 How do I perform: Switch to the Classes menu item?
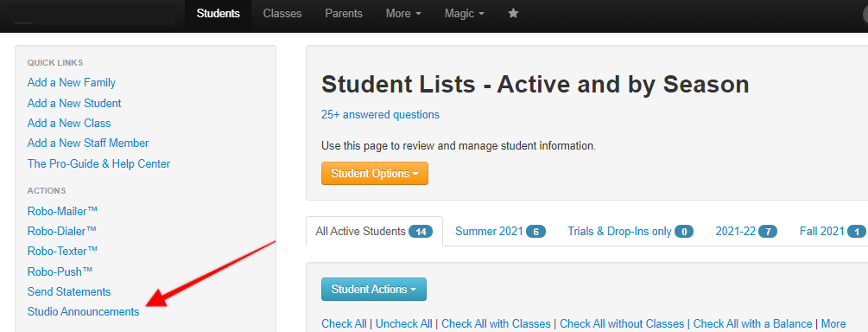click(282, 13)
